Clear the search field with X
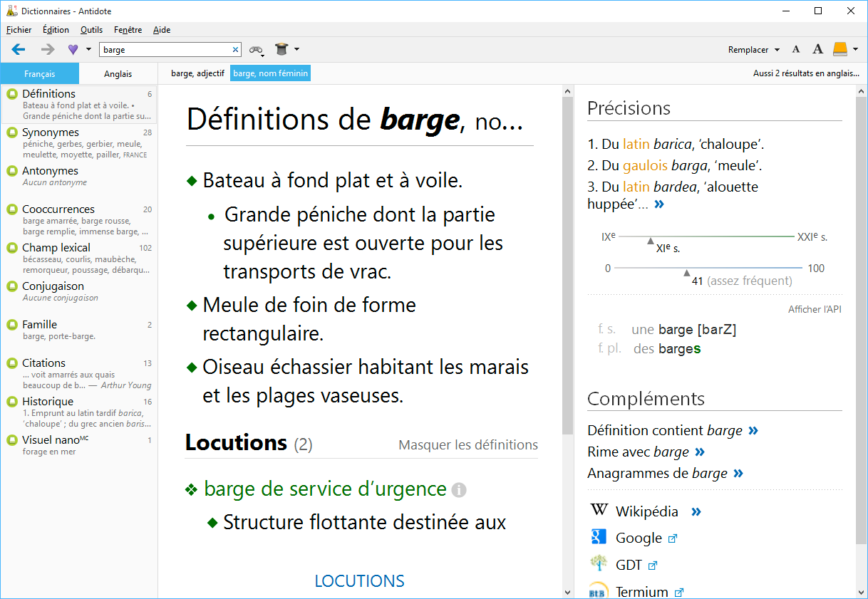 tap(236, 50)
